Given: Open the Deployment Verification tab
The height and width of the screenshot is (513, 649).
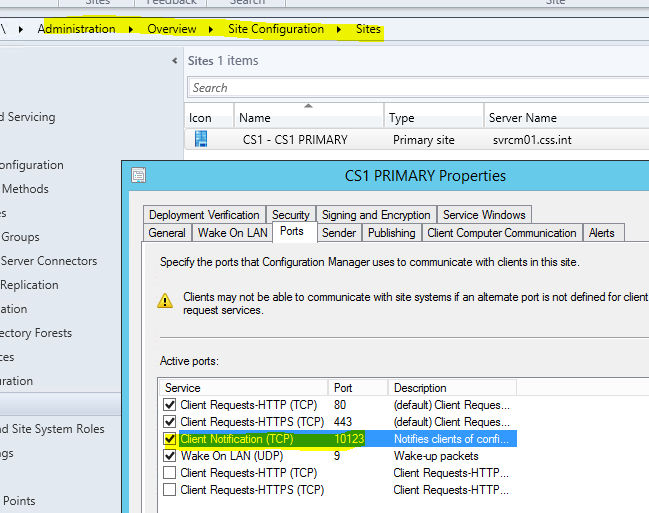Looking at the screenshot, I should pyautogui.click(x=204, y=214).
